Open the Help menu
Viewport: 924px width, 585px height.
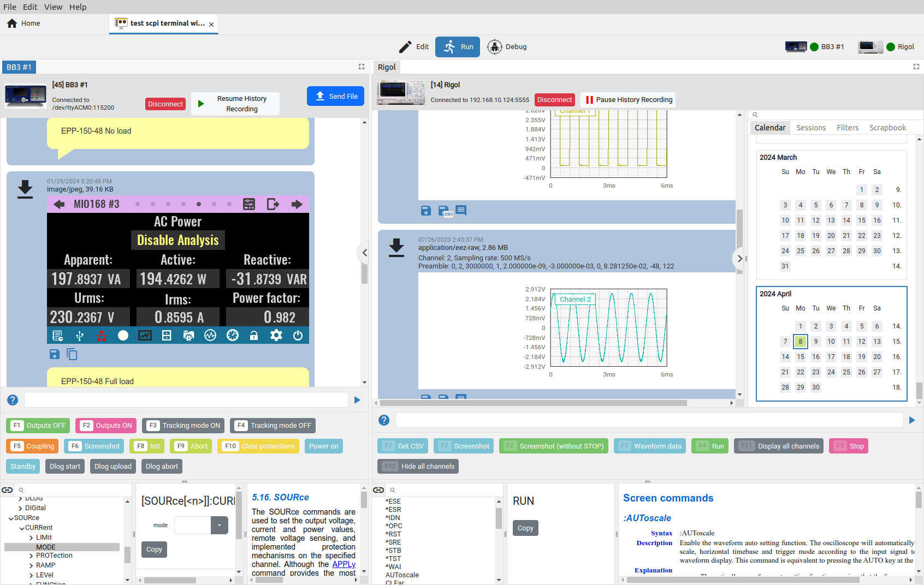(x=78, y=7)
